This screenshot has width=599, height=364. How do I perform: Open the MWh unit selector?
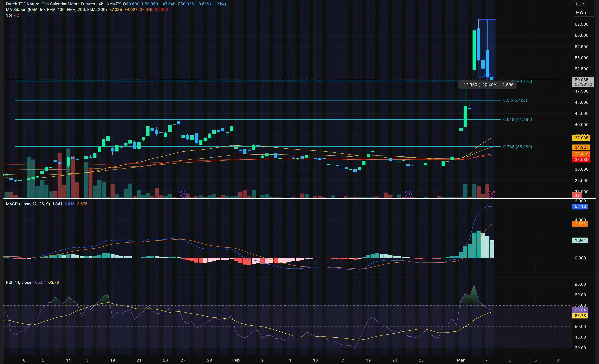[x=581, y=12]
